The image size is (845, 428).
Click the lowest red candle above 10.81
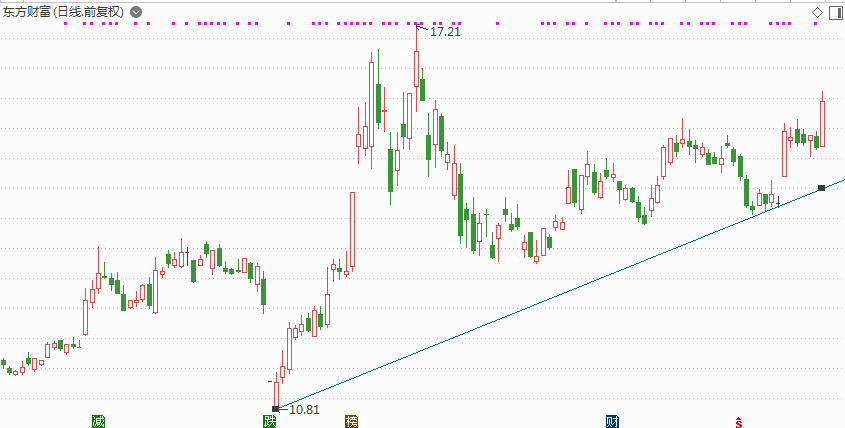tap(276, 395)
